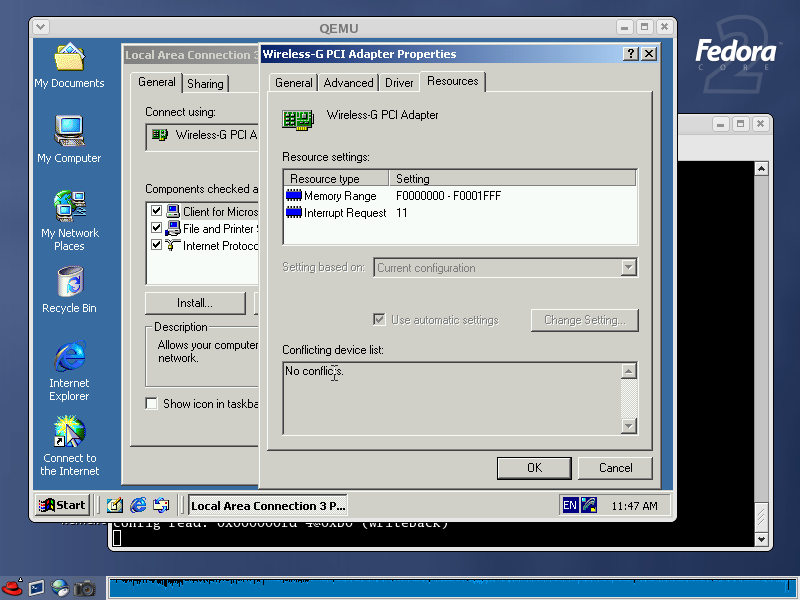Click the Internet Protocol component icon
This screenshot has width=800, height=600.
tap(173, 245)
